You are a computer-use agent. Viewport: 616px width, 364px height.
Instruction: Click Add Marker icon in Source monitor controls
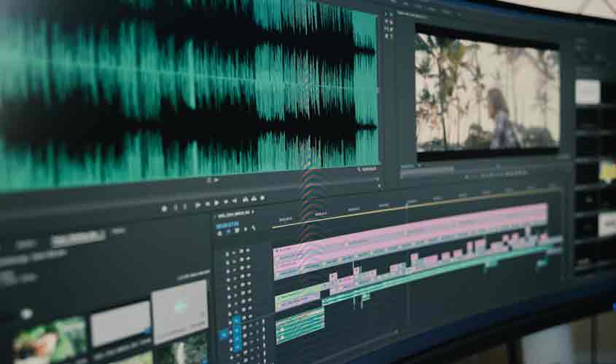click(x=164, y=207)
